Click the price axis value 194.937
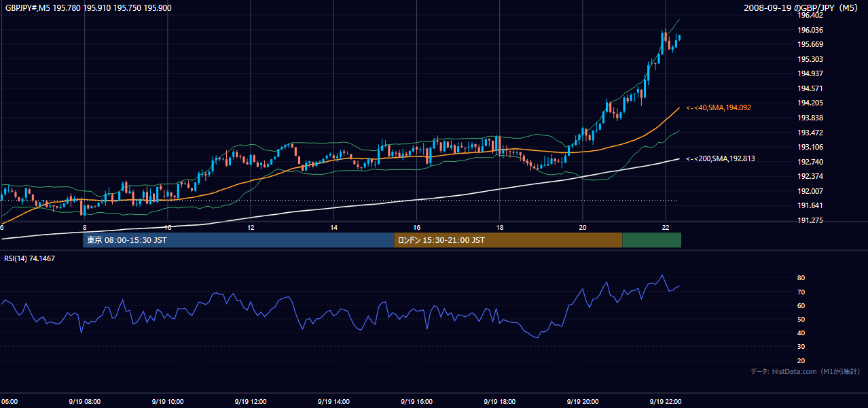The height and width of the screenshot is (408, 868). pyautogui.click(x=810, y=73)
